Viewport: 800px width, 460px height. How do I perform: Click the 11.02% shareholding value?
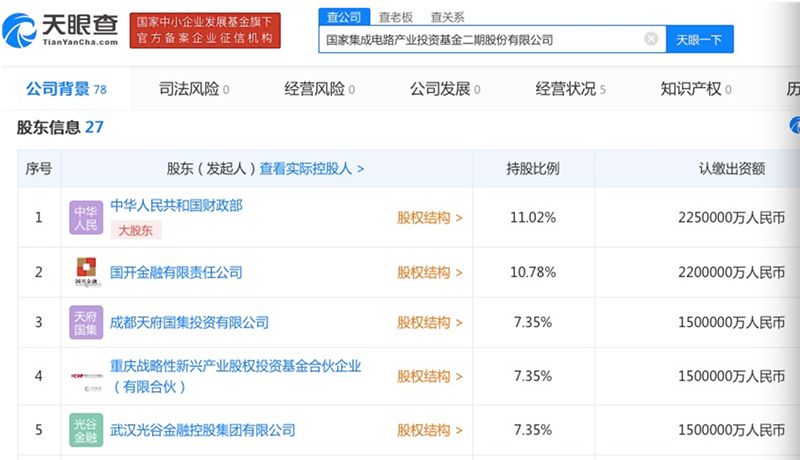tap(533, 218)
